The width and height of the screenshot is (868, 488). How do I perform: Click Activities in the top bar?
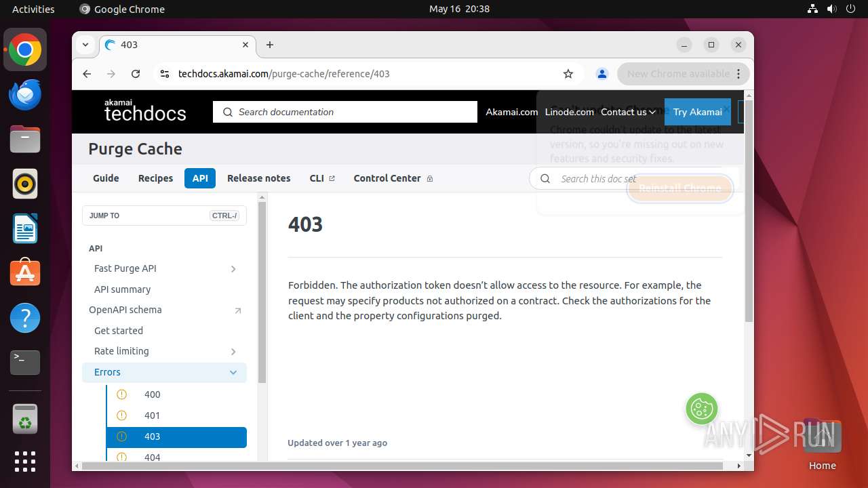pyautogui.click(x=33, y=9)
